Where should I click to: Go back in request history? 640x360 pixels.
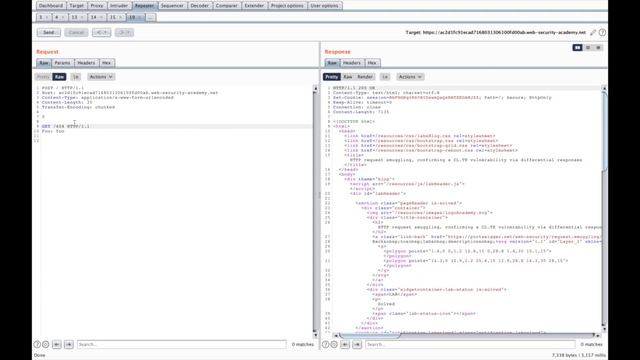click(x=101, y=32)
